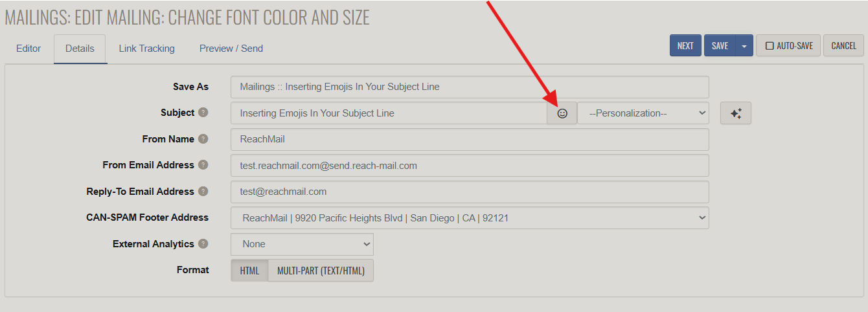
Task: Open the emoji picker for Subject
Action: (562, 113)
